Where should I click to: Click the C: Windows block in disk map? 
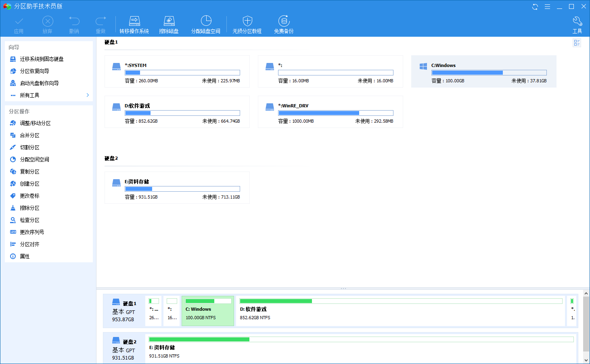[x=208, y=311]
